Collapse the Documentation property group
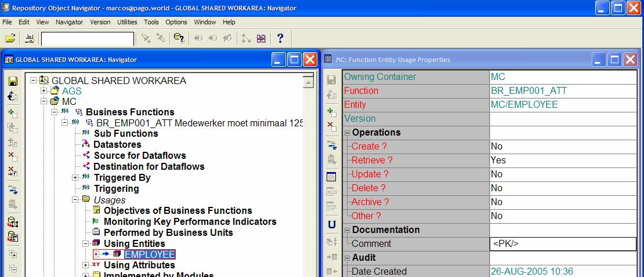This screenshot has height=277, width=644. 348,230
